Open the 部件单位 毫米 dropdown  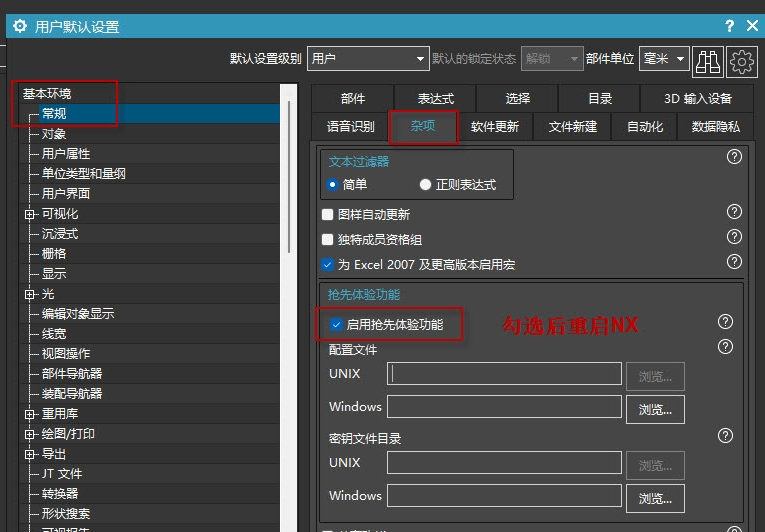click(x=664, y=59)
